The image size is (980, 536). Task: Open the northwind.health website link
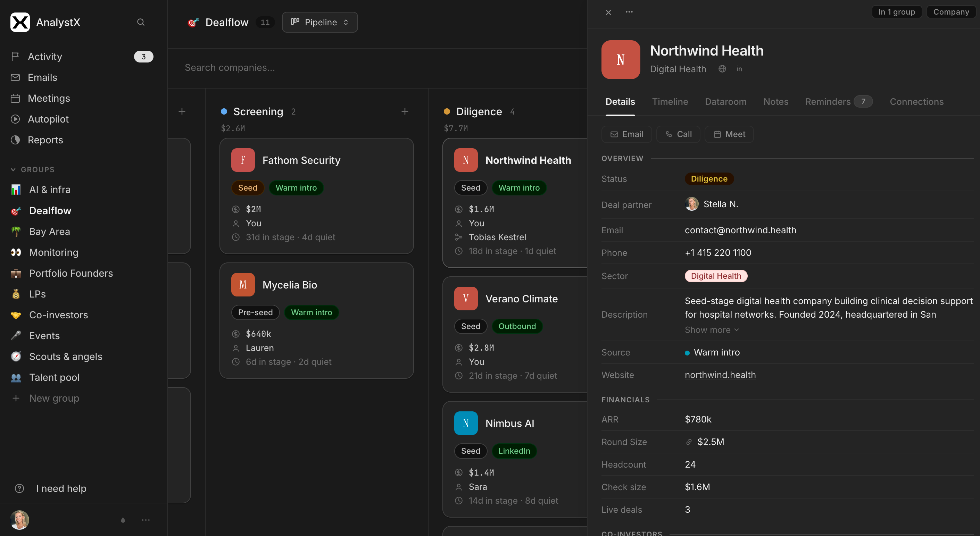coord(720,375)
